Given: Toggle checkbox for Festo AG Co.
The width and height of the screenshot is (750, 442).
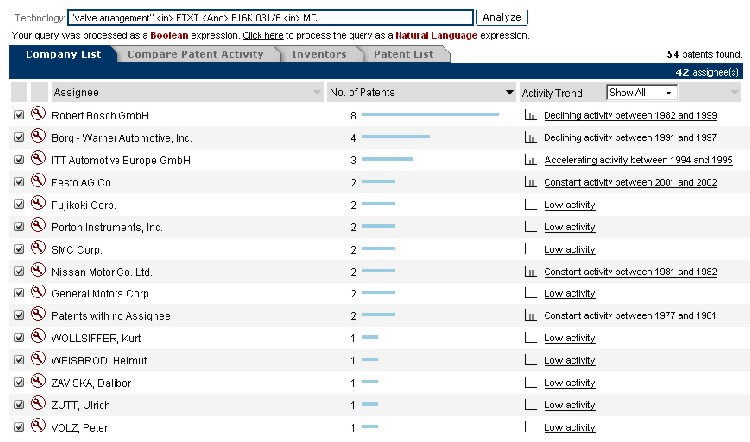Looking at the screenshot, I should (19, 182).
